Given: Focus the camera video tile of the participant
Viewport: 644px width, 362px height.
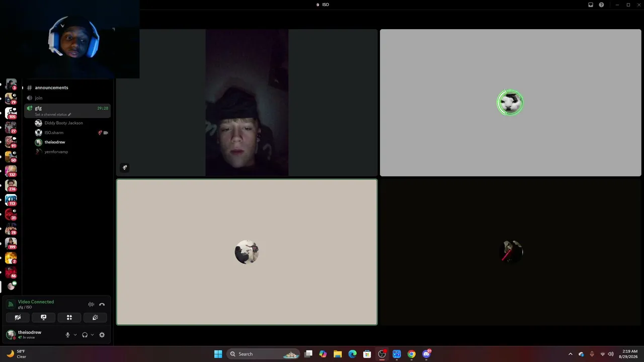Looking at the screenshot, I should [247, 103].
